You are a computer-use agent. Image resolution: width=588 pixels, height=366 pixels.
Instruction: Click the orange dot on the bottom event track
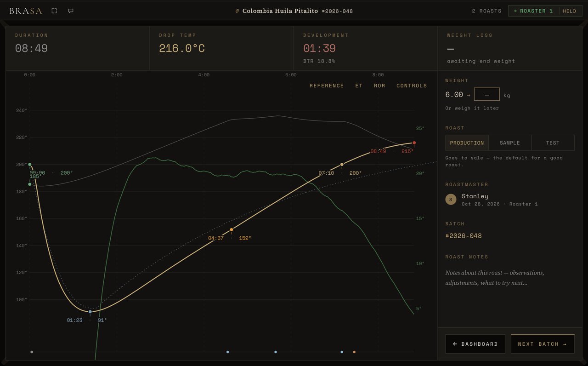(354, 352)
